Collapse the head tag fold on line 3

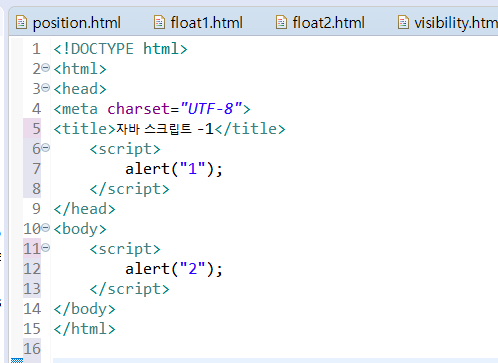pyautogui.click(x=46, y=88)
